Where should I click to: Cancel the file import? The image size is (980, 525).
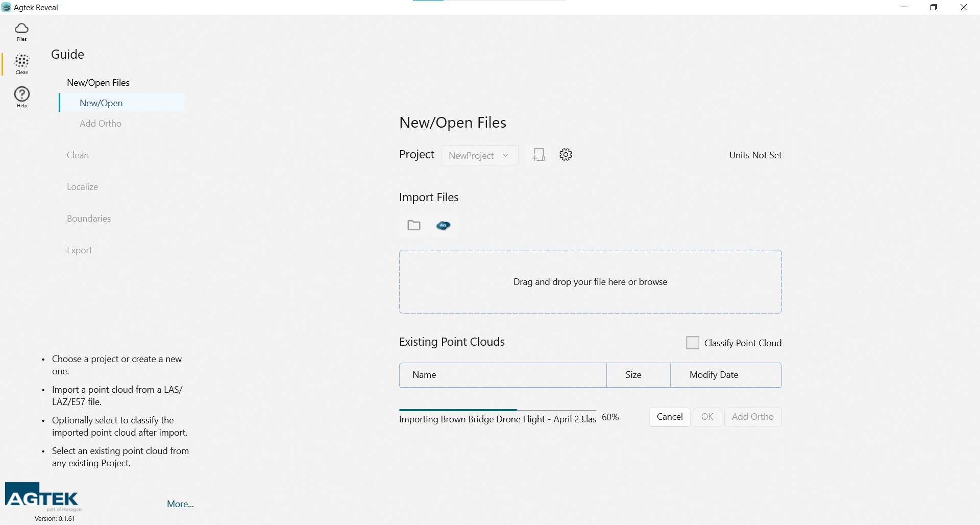[x=669, y=417]
